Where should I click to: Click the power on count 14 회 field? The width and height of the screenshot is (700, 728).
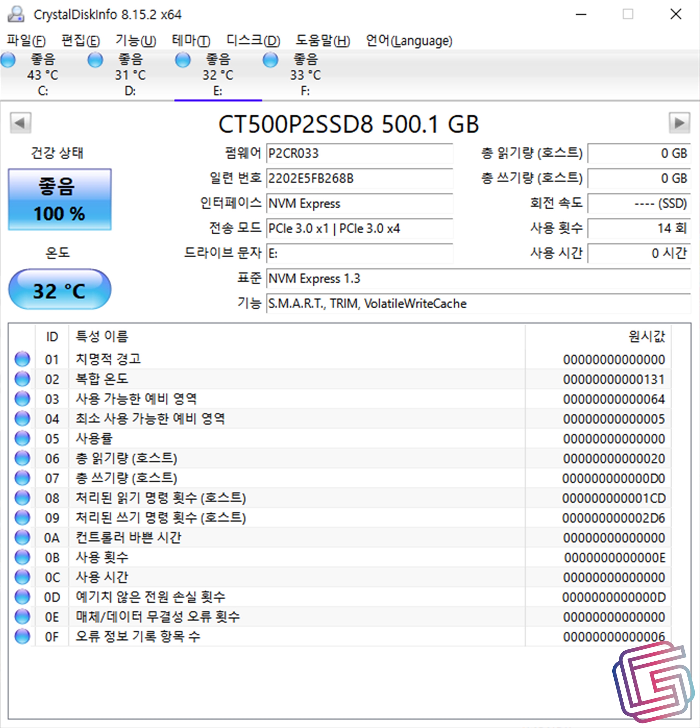pyautogui.click(x=639, y=228)
